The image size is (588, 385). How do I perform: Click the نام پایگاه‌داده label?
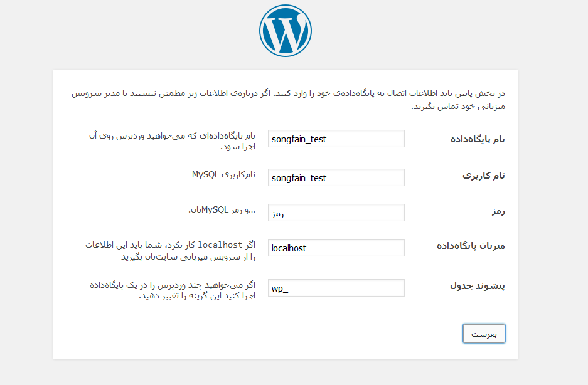[x=478, y=139]
